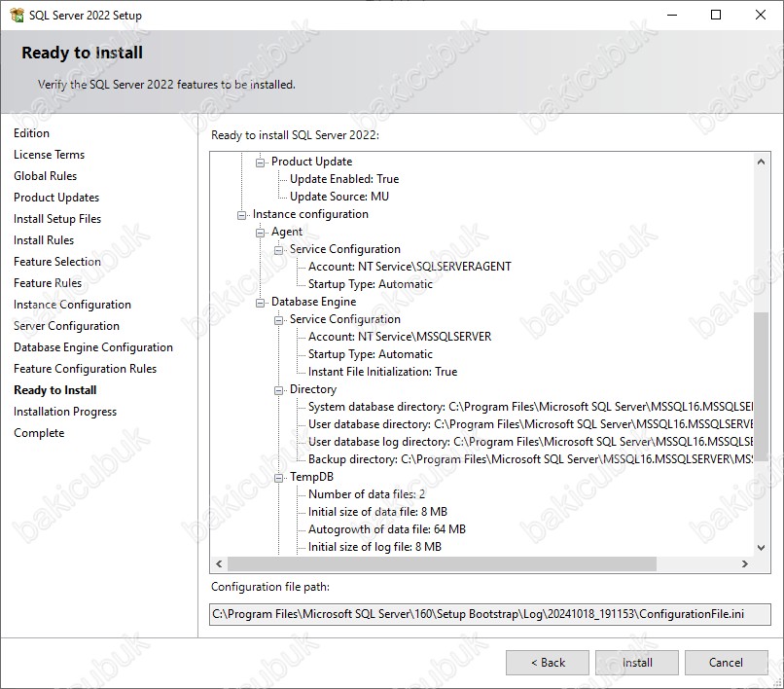Select 'Instant File Initialization: True' row
Viewport: 784px width, 689px height.
383,372
